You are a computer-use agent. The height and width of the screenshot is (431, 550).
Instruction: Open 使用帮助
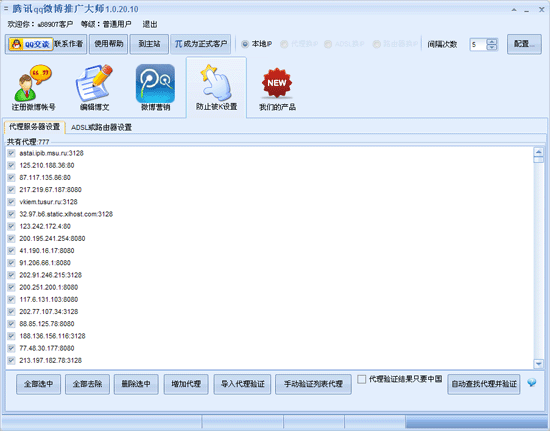coord(108,44)
